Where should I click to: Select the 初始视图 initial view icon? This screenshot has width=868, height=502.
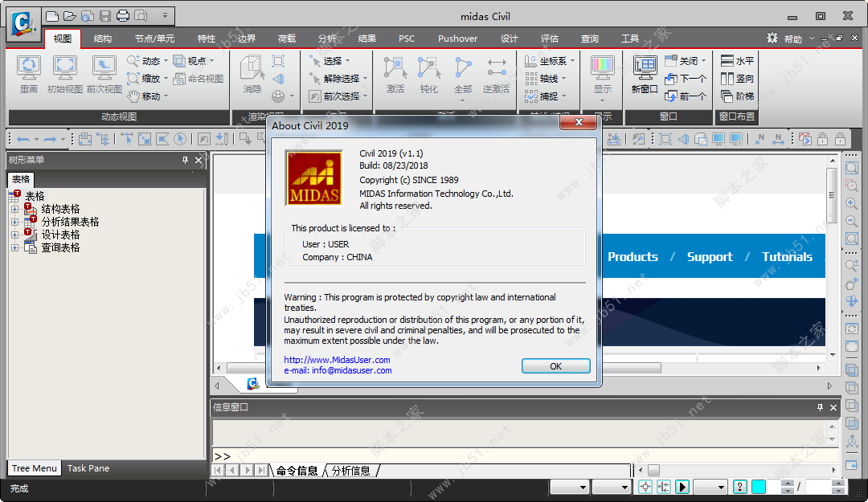click(x=65, y=74)
